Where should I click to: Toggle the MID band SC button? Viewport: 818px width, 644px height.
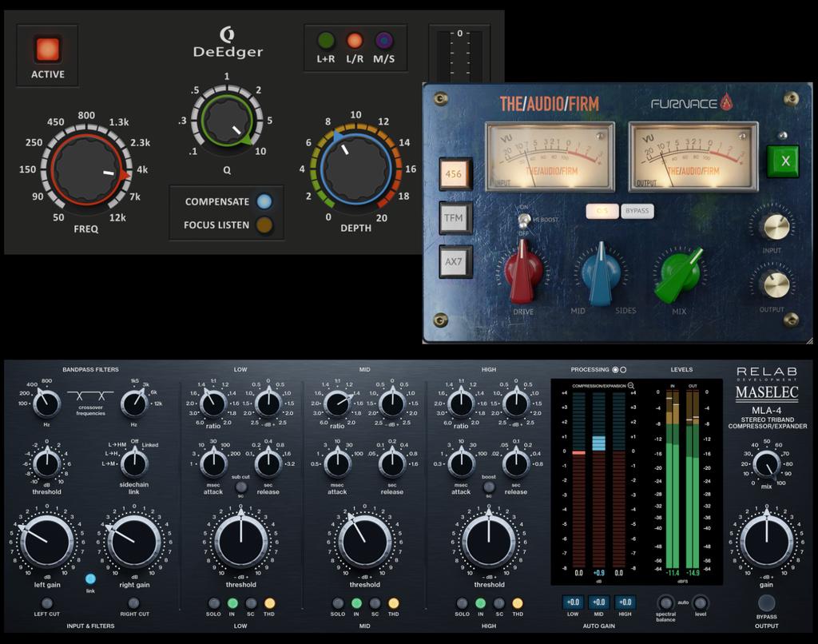coord(375,603)
